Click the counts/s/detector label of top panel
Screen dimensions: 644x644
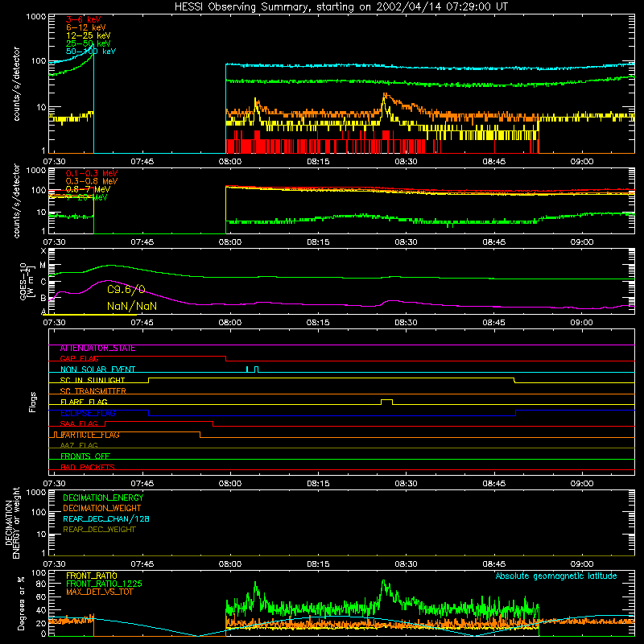(x=16, y=84)
